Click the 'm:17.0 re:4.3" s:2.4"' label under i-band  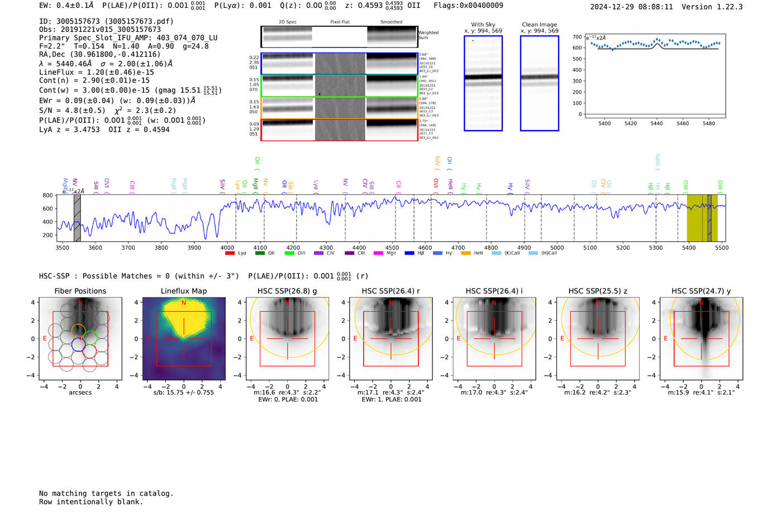tap(494, 392)
